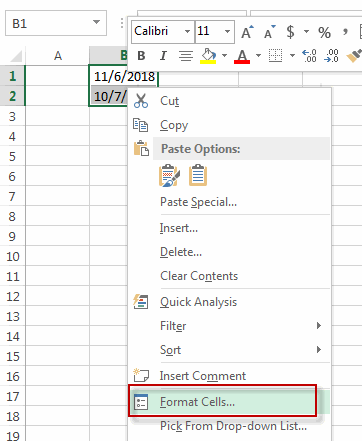
Task: Open fill color dropdown arrow
Action: (x=224, y=55)
